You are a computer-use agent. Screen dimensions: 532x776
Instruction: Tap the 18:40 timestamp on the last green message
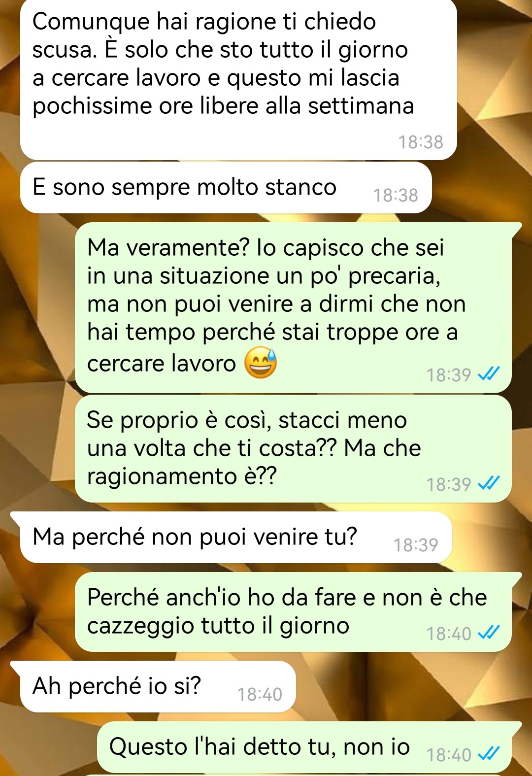click(449, 755)
